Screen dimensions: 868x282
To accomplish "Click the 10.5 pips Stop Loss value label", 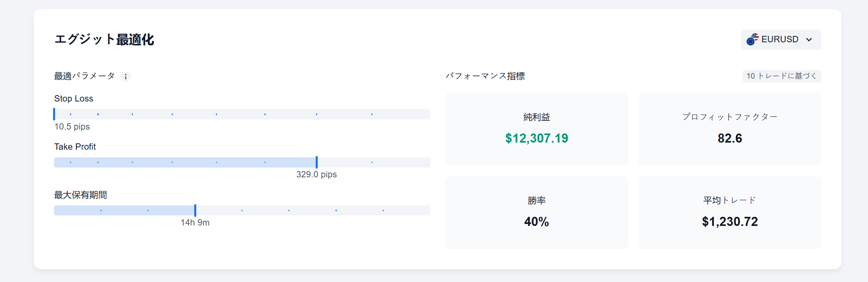I will [72, 127].
